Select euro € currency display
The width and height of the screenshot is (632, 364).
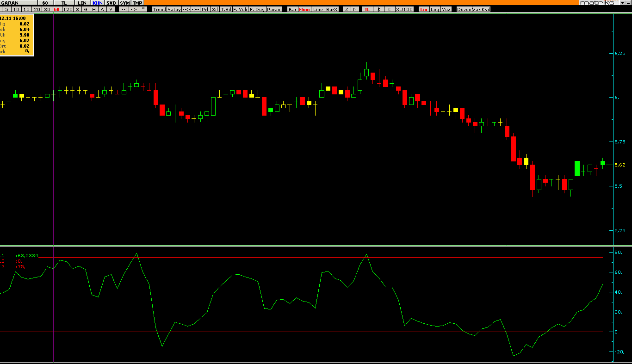coord(389,9)
